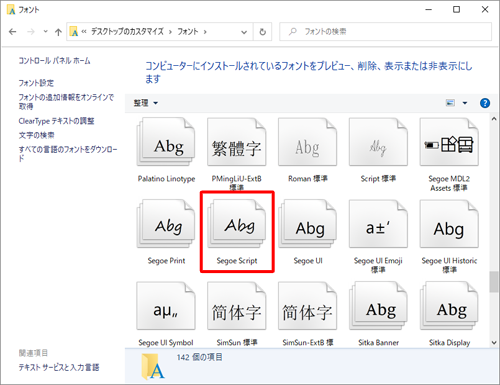Open すべての言語のフォントをダウンロード link

[68, 154]
